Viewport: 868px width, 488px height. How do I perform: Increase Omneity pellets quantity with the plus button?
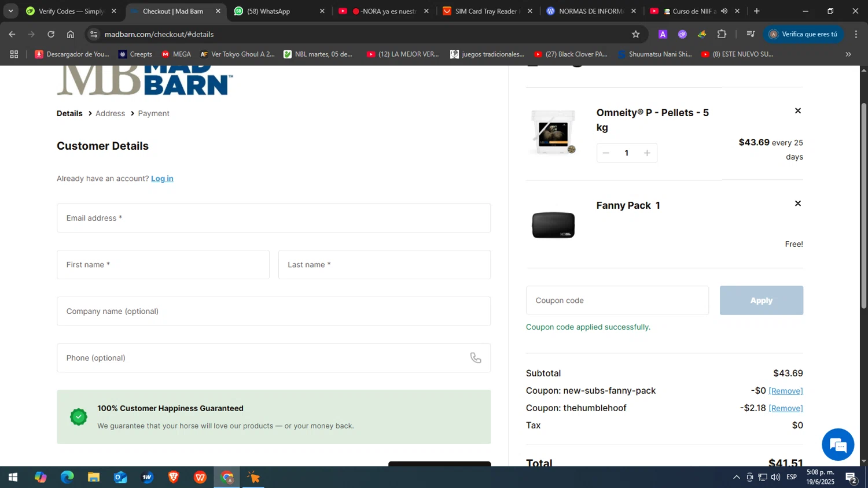click(x=647, y=153)
